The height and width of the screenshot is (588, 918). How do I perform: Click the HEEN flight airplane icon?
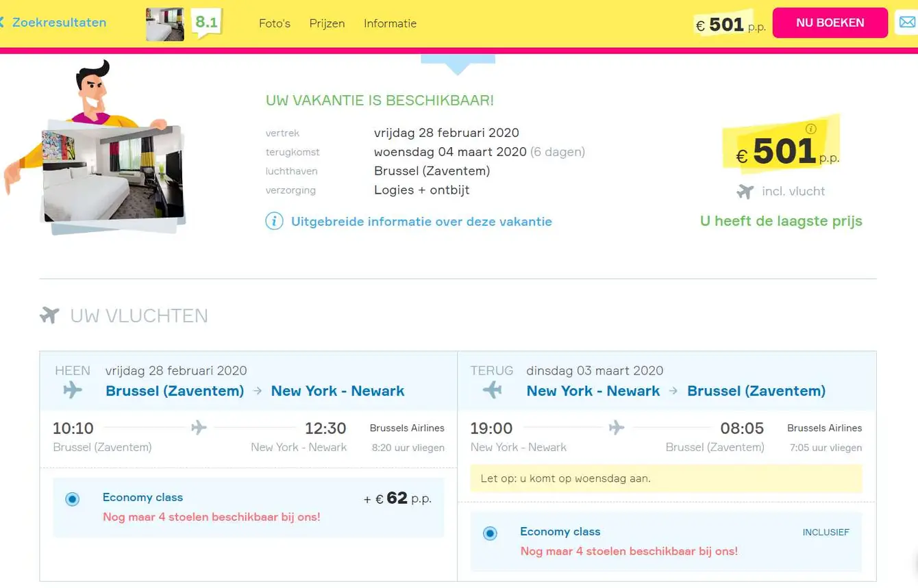pyautogui.click(x=72, y=390)
